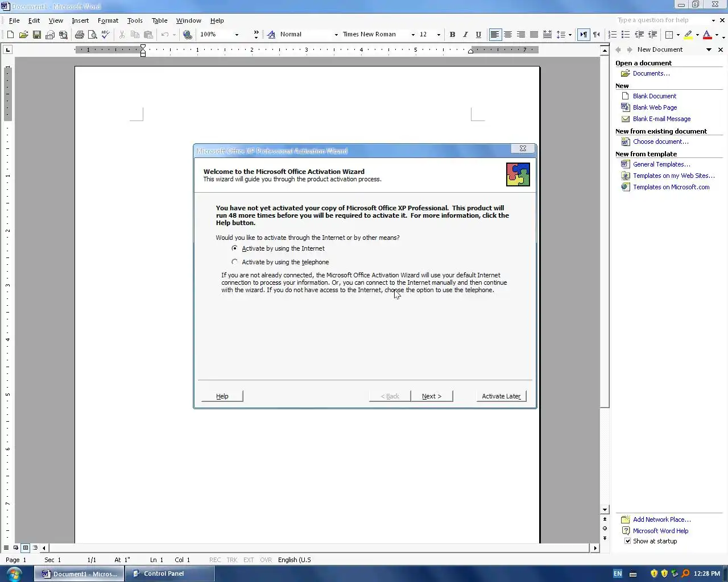The height and width of the screenshot is (582, 728).
Task: Open the Tools menu
Action: click(135, 20)
